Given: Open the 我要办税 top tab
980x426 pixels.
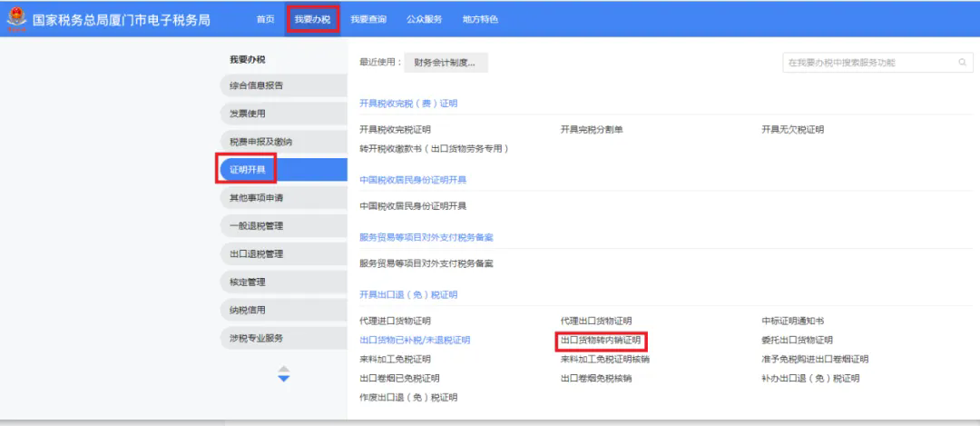Looking at the screenshot, I should point(312,19).
